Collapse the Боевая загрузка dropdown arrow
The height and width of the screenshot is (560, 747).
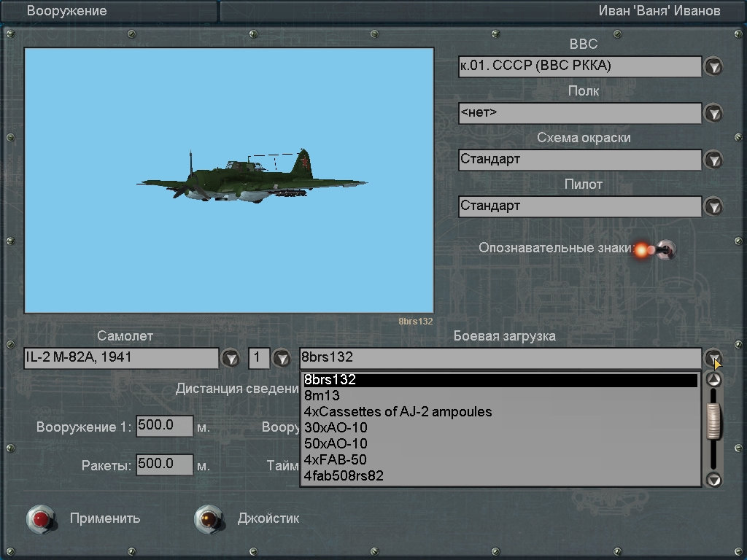(713, 358)
